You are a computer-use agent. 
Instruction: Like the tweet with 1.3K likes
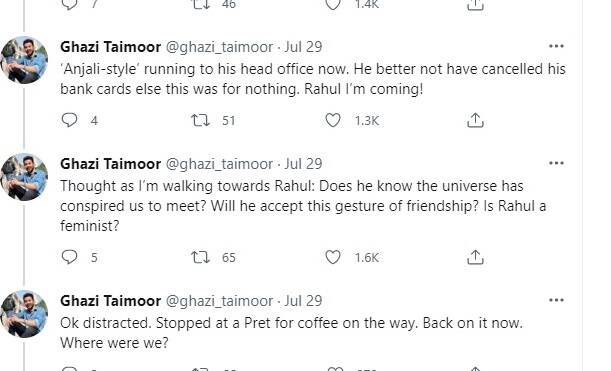[333, 120]
